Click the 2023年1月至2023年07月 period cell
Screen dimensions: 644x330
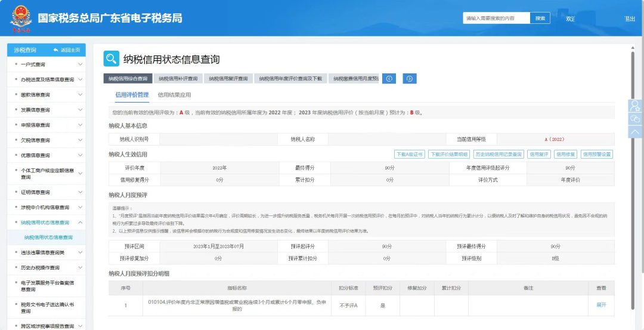(x=218, y=246)
